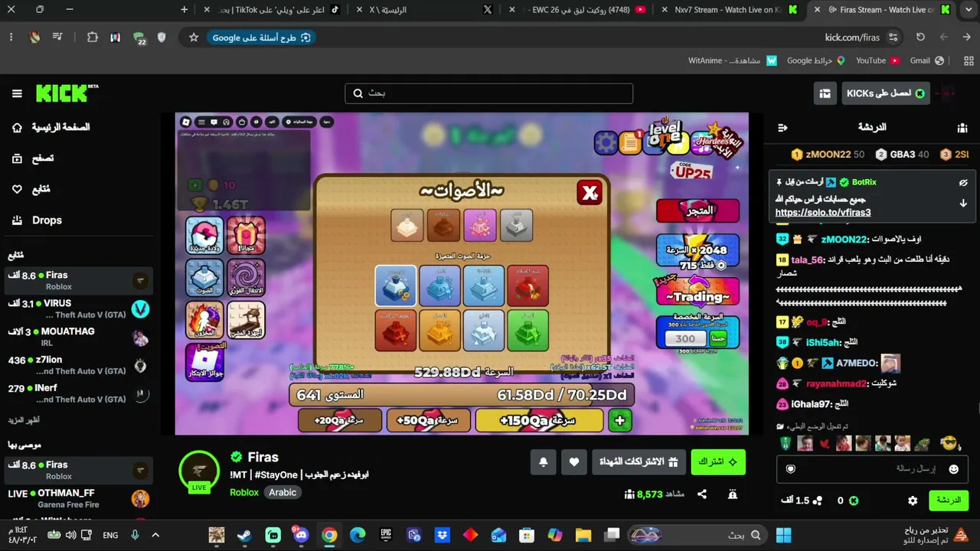Open the home page icon in the sidebar

tap(17, 128)
